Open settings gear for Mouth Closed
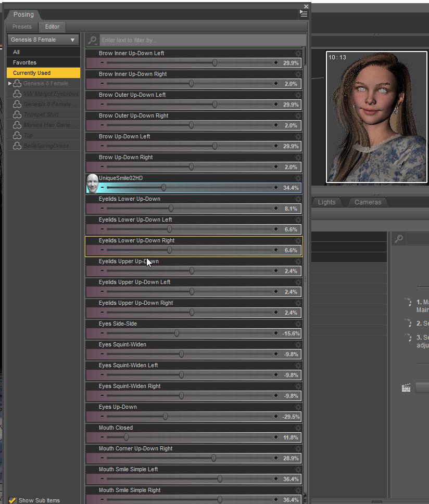 tap(298, 428)
